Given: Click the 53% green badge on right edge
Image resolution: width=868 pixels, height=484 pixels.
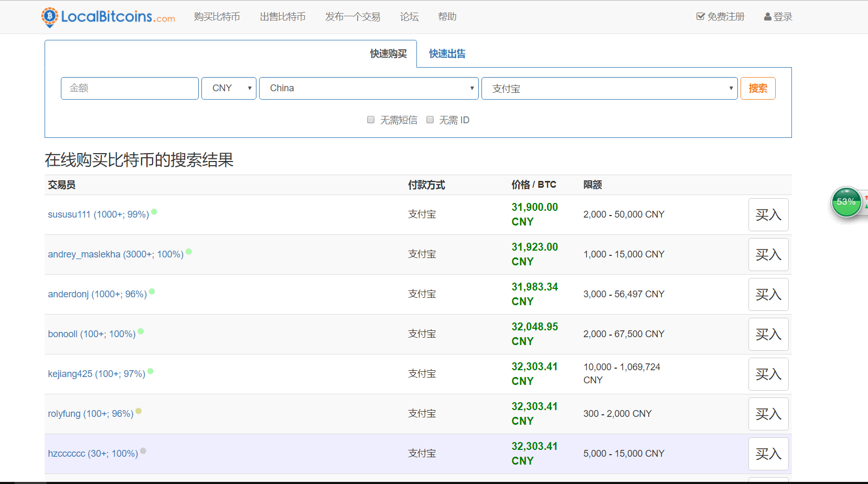Looking at the screenshot, I should [x=845, y=202].
